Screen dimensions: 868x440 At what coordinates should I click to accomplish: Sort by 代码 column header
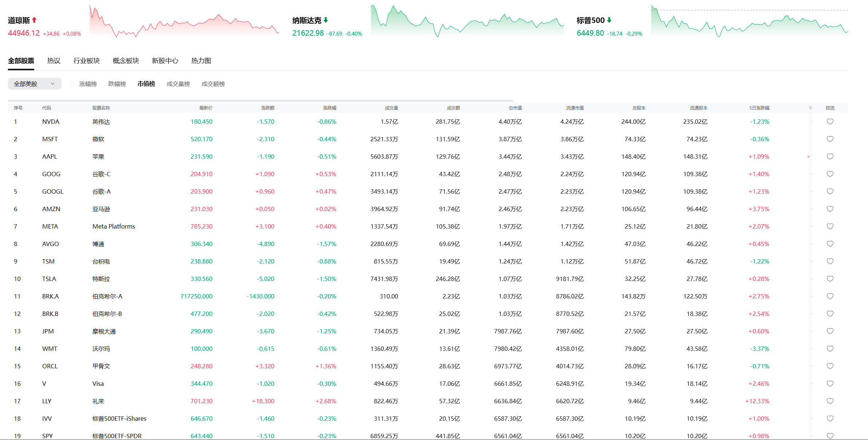click(47, 108)
